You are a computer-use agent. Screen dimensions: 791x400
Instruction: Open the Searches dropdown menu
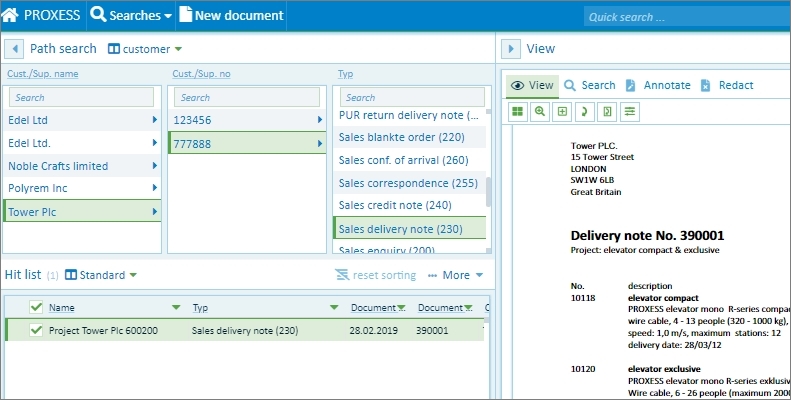(x=131, y=15)
